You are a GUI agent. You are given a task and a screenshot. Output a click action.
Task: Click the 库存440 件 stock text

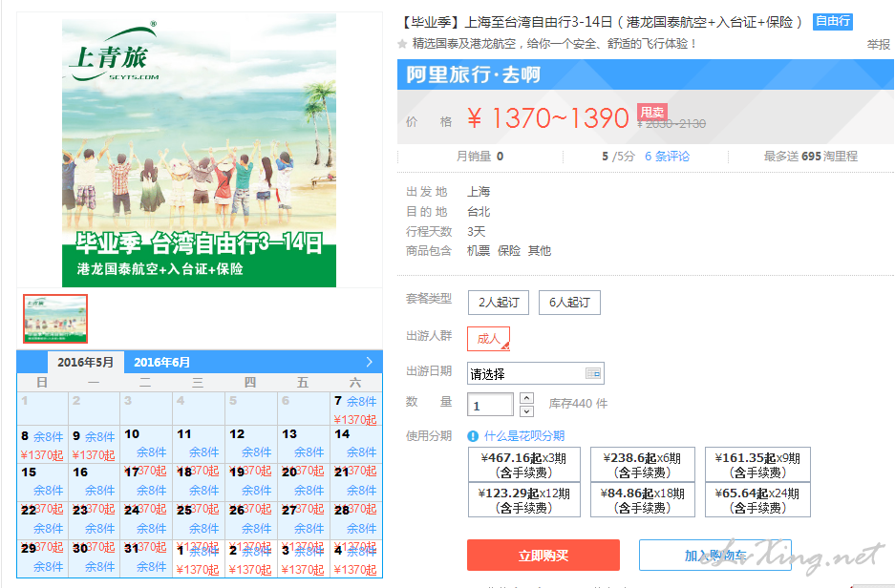pyautogui.click(x=578, y=404)
